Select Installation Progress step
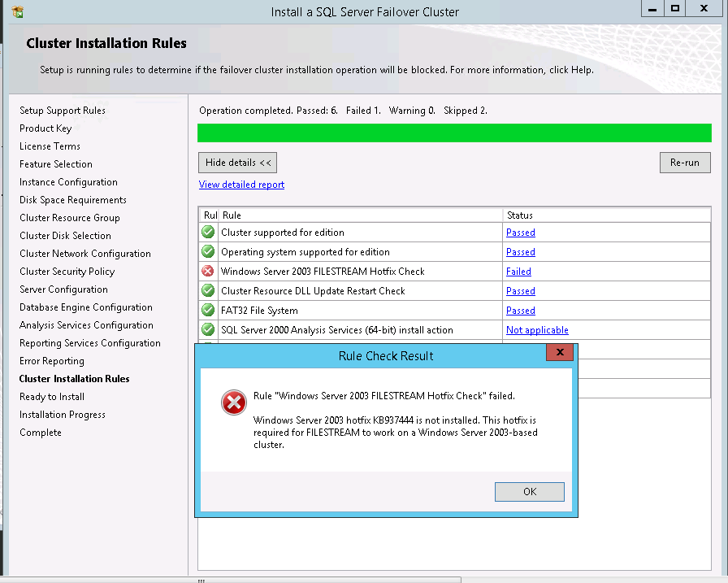 tap(63, 415)
